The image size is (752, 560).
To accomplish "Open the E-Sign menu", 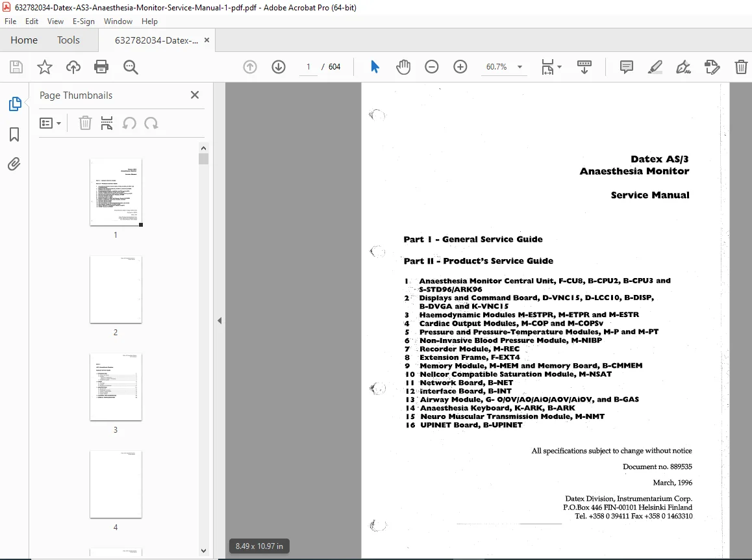I will point(84,21).
